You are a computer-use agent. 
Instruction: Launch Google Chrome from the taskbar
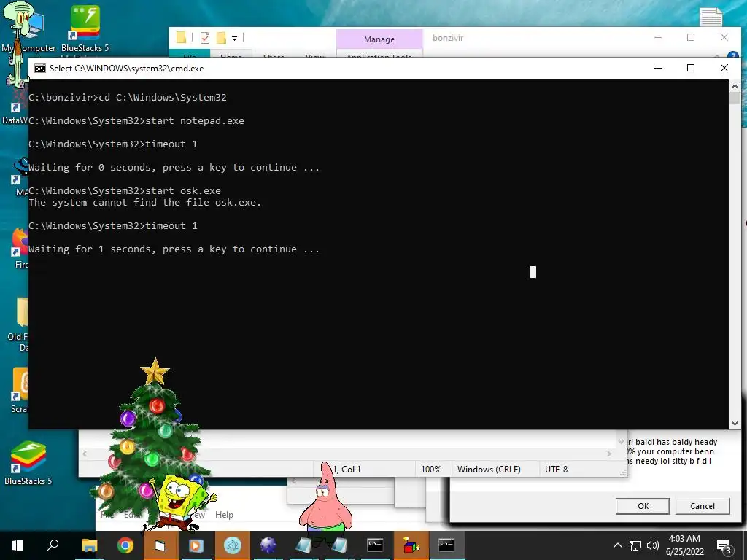pos(125,545)
